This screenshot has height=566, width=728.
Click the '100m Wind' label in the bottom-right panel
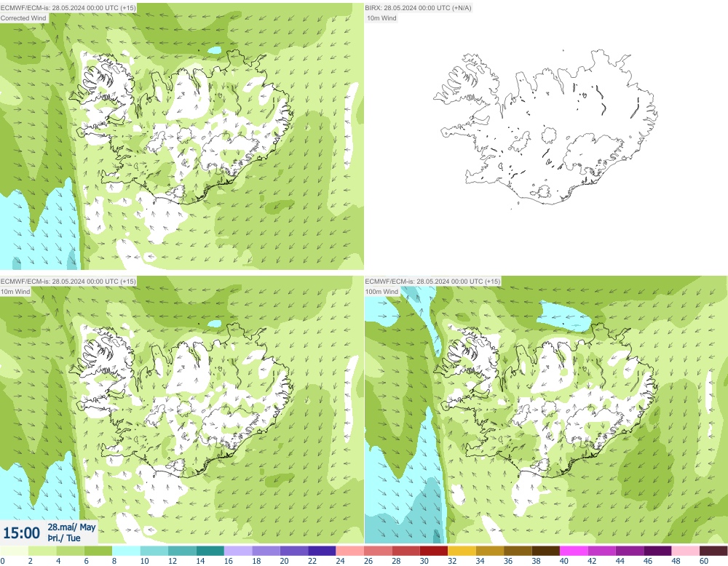coord(381,291)
